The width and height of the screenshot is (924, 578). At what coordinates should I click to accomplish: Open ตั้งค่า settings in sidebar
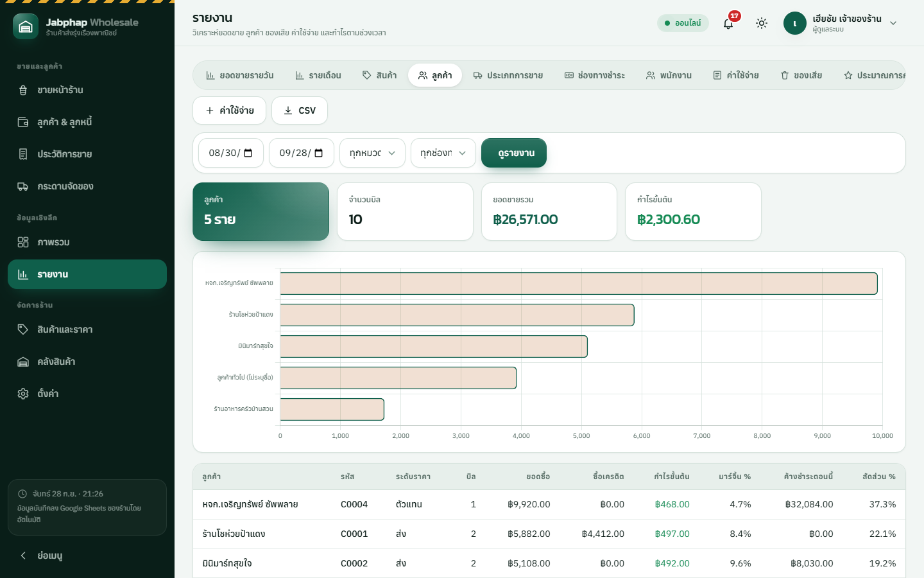87,394
